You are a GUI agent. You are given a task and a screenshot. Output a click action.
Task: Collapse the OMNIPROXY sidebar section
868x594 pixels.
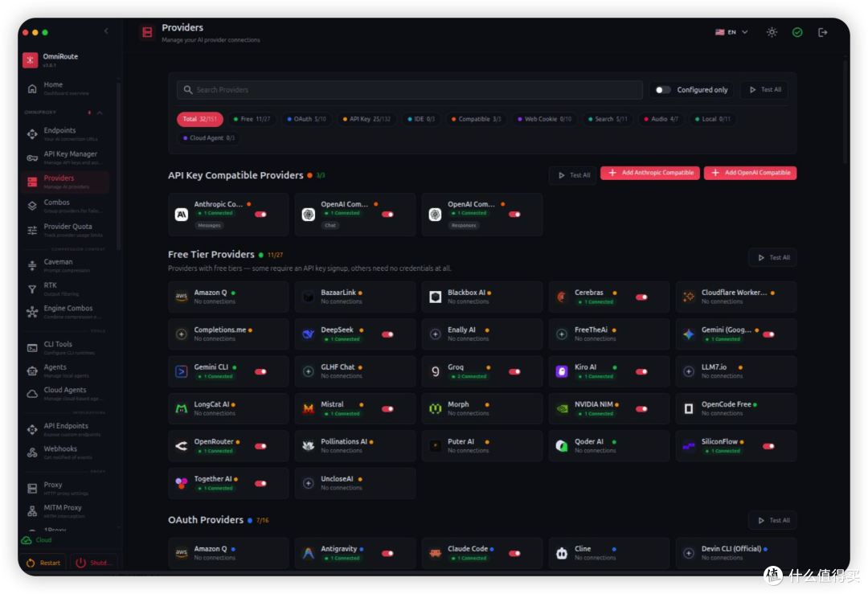coord(100,113)
